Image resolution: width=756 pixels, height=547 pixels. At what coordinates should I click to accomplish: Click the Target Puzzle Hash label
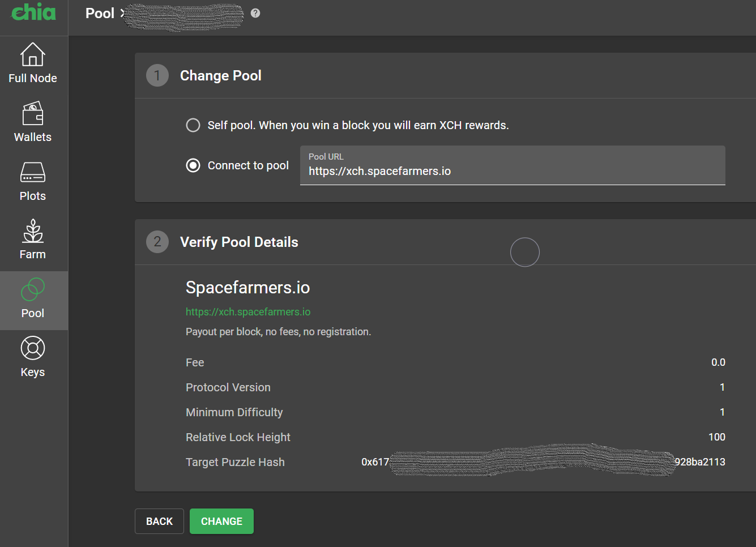(235, 462)
